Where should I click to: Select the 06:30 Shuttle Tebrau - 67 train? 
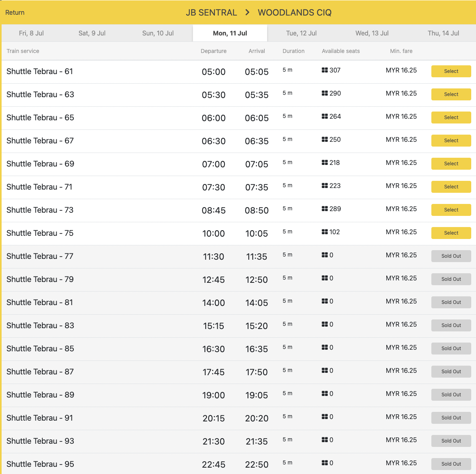coord(451,141)
